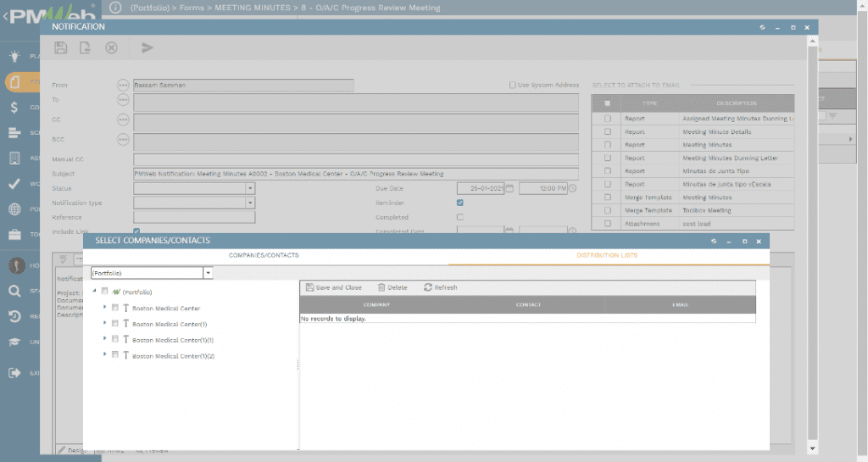Image resolution: width=868 pixels, height=462 pixels.
Task: Expand Boston Medical Center(1)(1) tree node
Action: click(104, 338)
